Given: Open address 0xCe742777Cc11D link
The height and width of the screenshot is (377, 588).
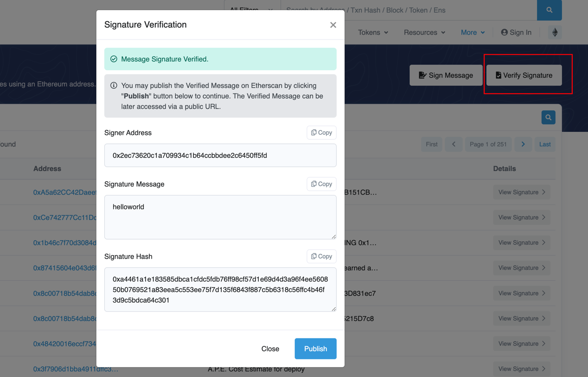Looking at the screenshot, I should point(64,218).
